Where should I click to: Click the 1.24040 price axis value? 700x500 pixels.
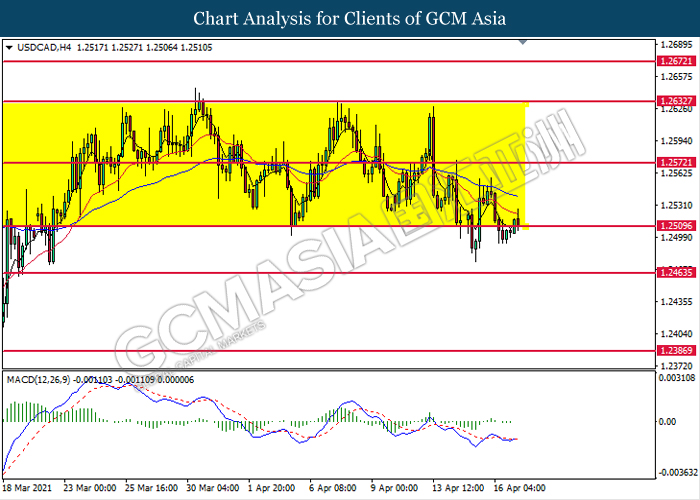677,334
